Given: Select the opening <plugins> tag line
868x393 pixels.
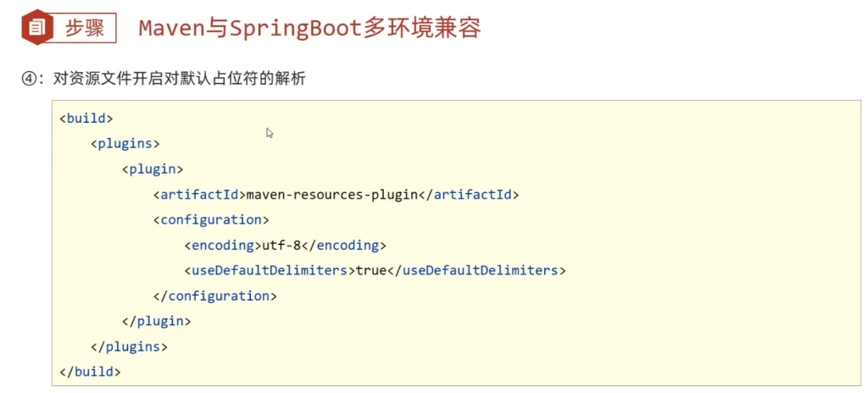Looking at the screenshot, I should coord(125,143).
